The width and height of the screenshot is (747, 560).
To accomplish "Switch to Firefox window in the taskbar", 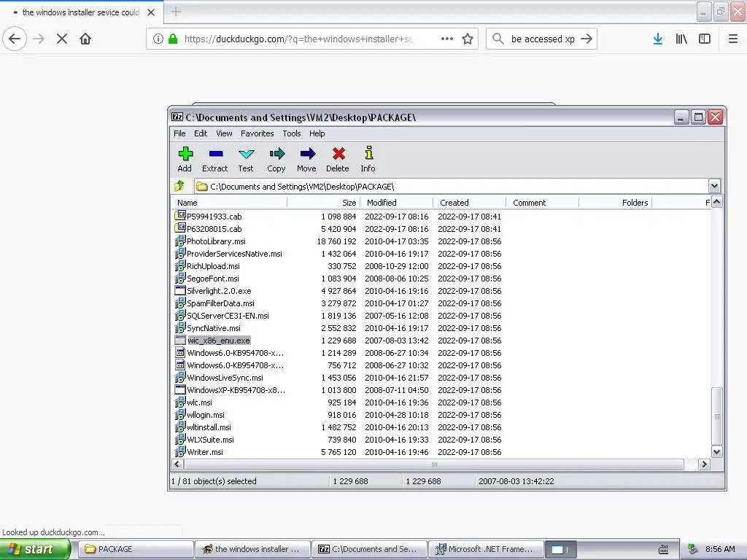I will [x=253, y=549].
